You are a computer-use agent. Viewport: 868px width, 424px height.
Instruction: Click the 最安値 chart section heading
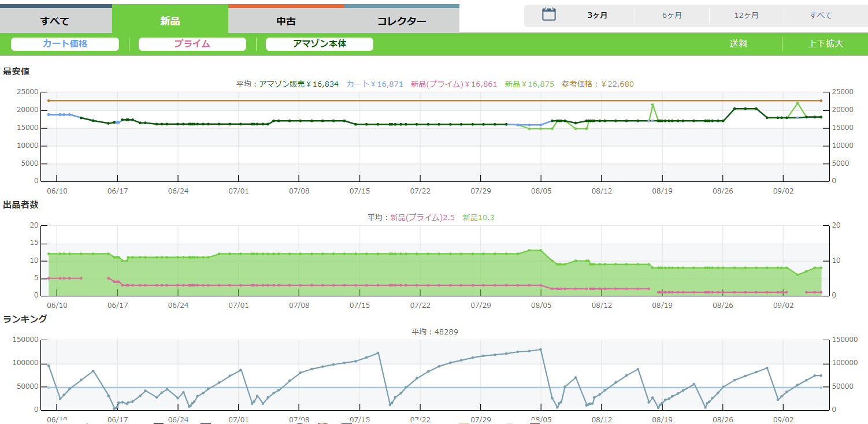point(16,72)
